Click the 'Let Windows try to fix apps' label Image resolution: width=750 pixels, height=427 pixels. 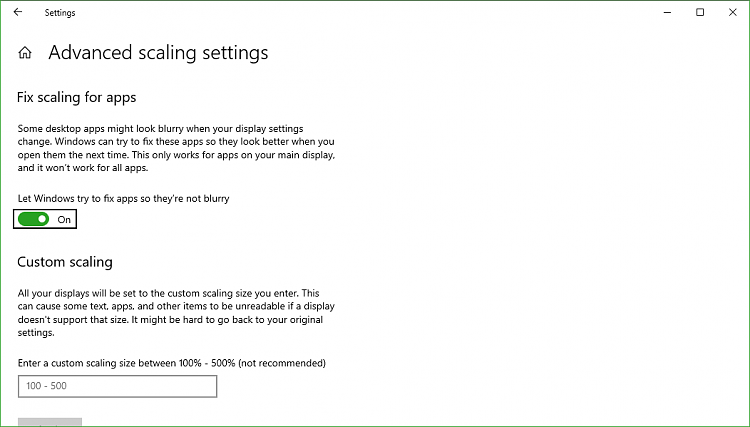pyautogui.click(x=123, y=198)
